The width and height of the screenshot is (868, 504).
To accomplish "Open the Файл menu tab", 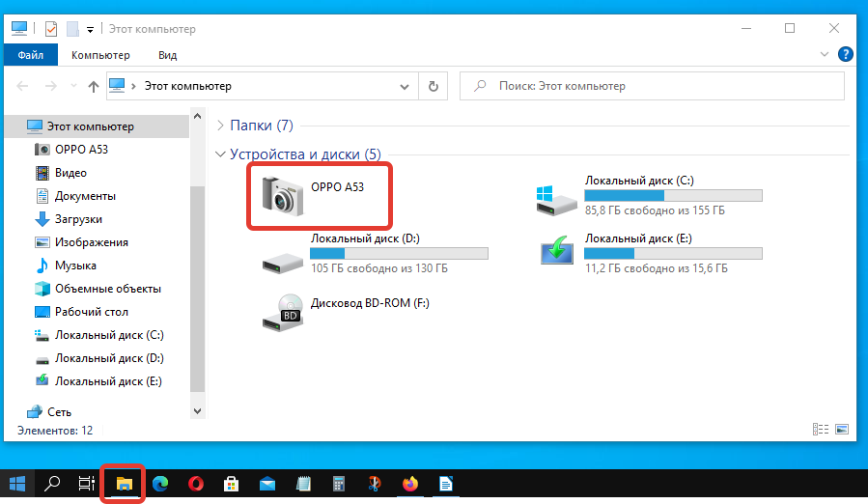I will click(x=30, y=55).
